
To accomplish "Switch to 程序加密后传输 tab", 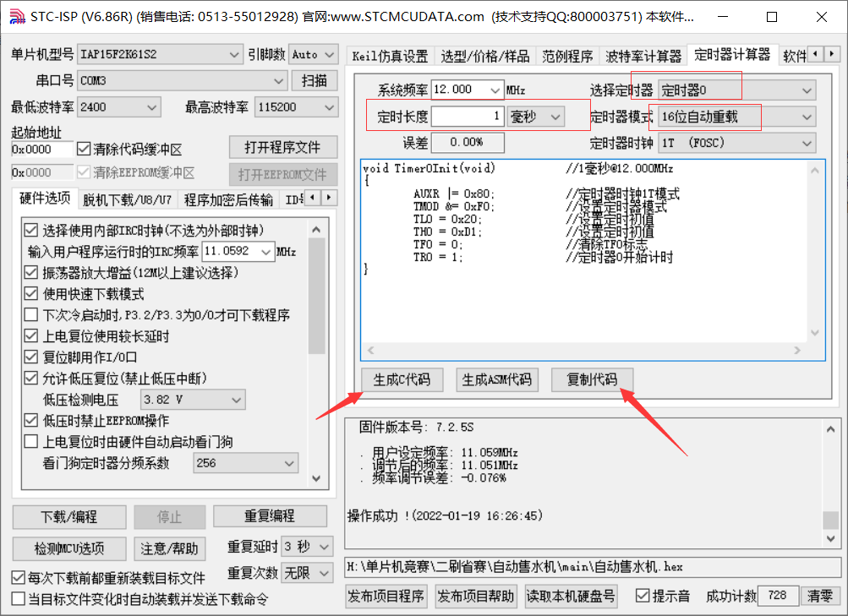I will pyautogui.click(x=228, y=200).
